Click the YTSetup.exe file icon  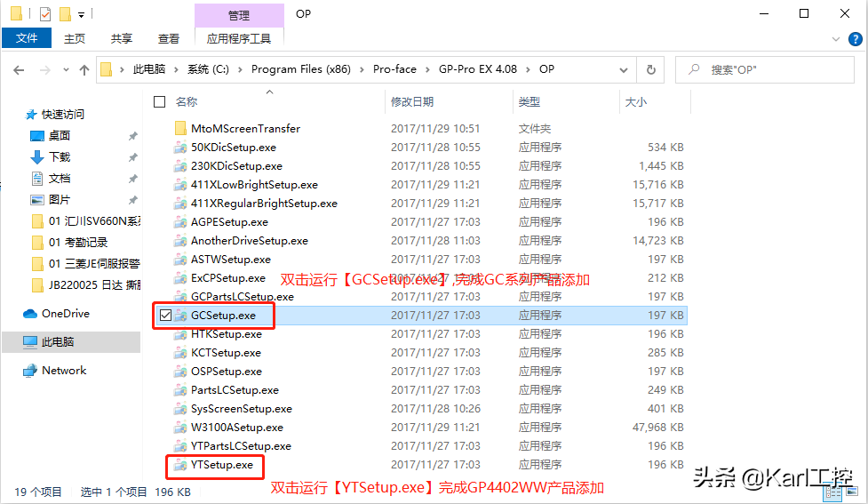[x=180, y=465]
